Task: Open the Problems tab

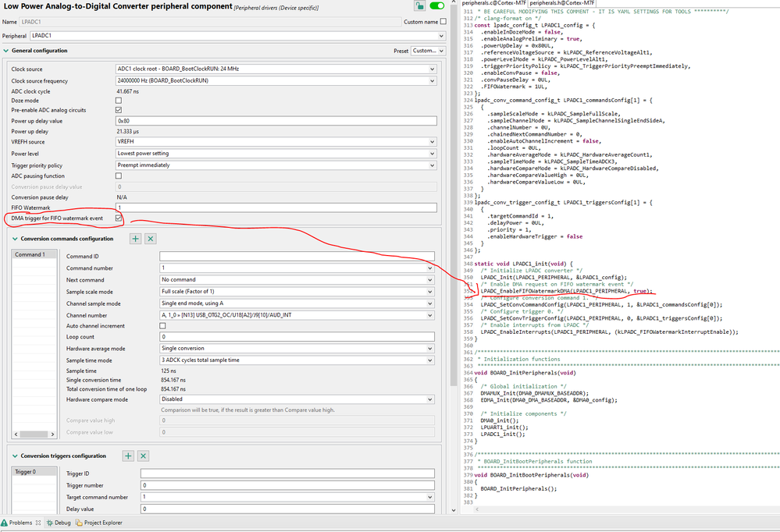Action: [x=20, y=523]
